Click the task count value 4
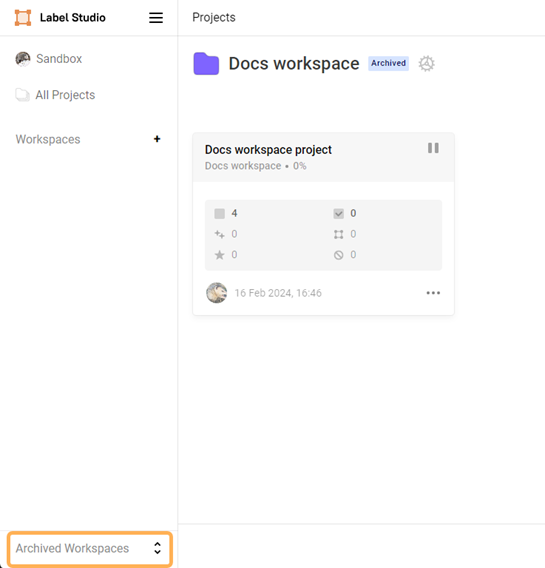 click(234, 213)
